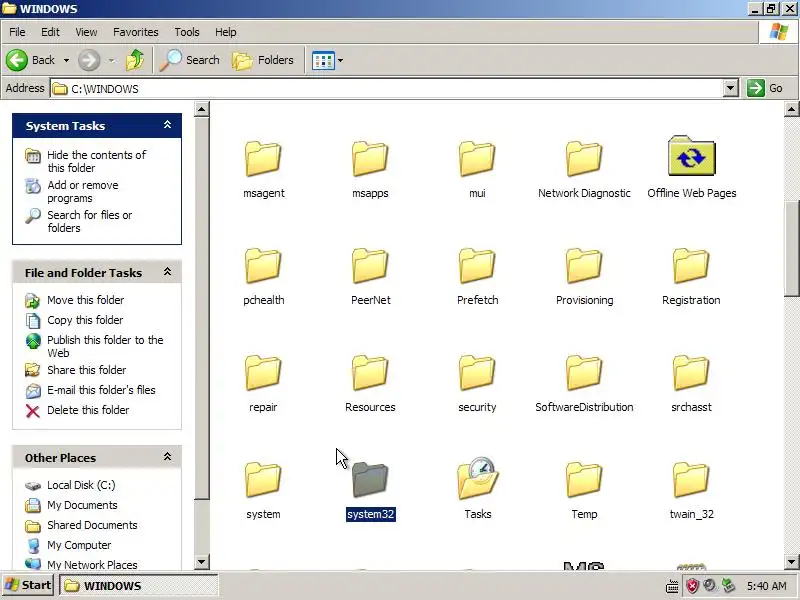Select the security folder icon
The image size is (800, 600).
point(477,373)
